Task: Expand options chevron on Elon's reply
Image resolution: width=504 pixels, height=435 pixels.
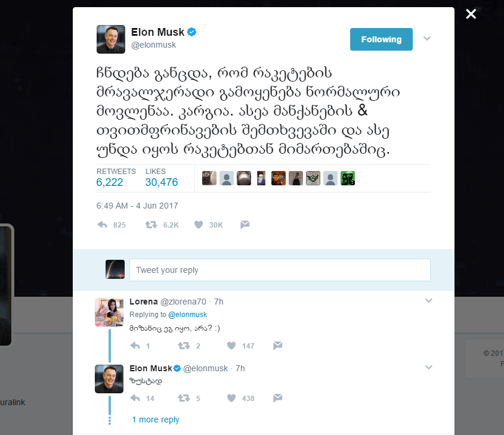Action: click(x=428, y=367)
